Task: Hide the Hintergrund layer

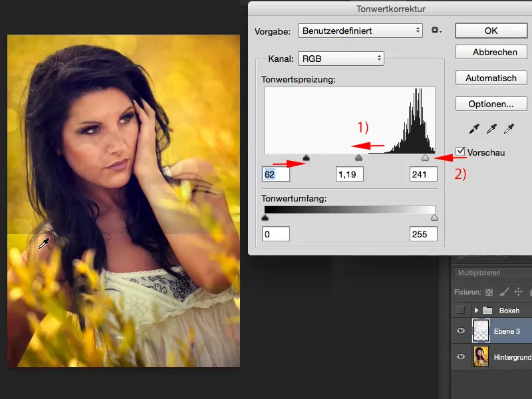Action: click(x=461, y=356)
